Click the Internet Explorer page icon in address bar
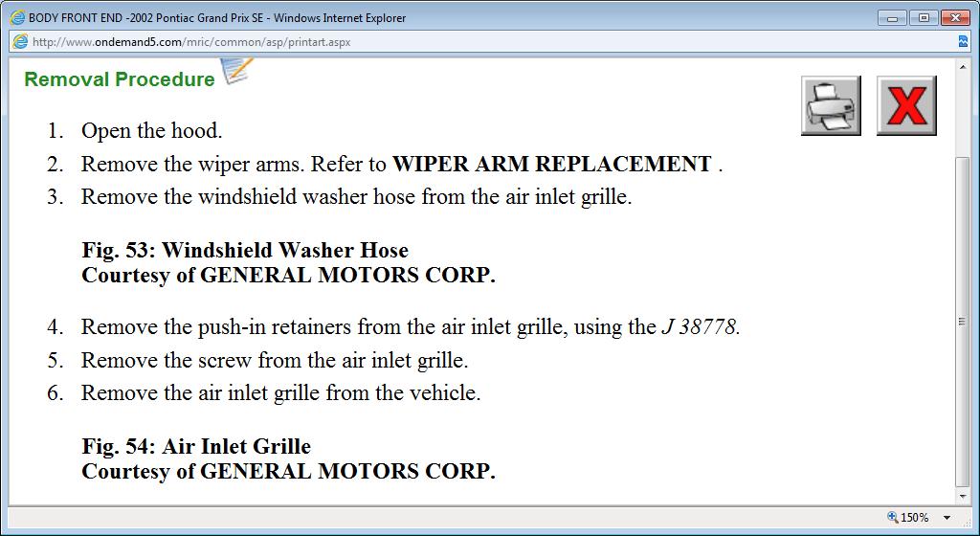This screenshot has width=980, height=536. [x=20, y=42]
